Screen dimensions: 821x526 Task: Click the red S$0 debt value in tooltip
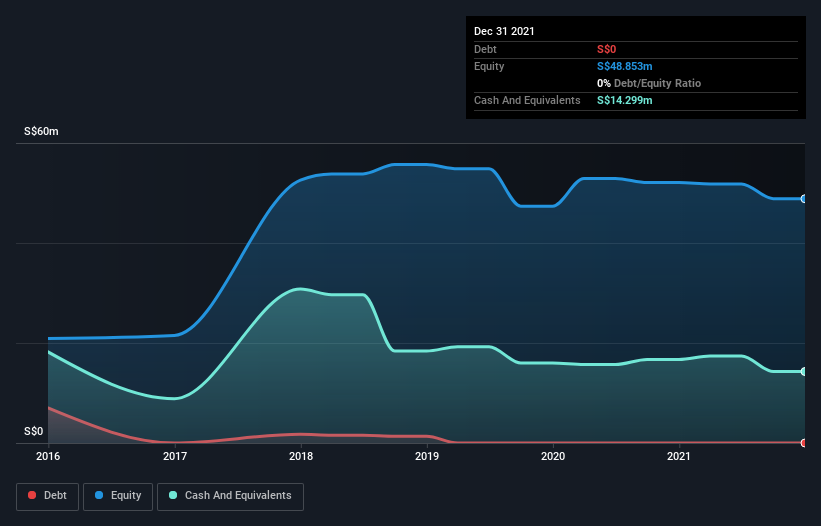pyautogui.click(x=606, y=49)
